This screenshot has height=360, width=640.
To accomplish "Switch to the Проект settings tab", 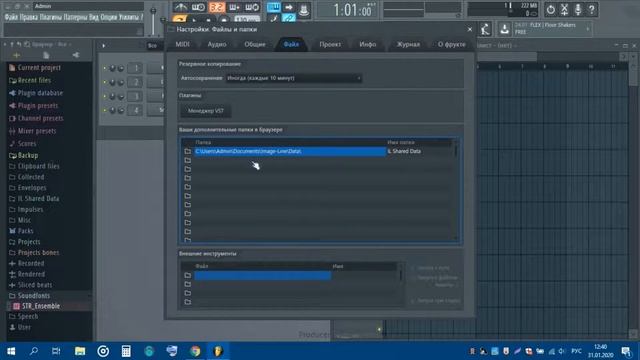I will coord(330,44).
